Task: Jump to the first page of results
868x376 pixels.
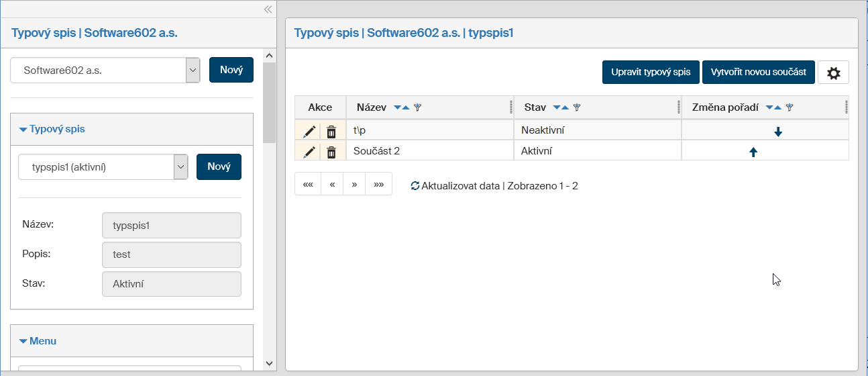Action: click(308, 184)
